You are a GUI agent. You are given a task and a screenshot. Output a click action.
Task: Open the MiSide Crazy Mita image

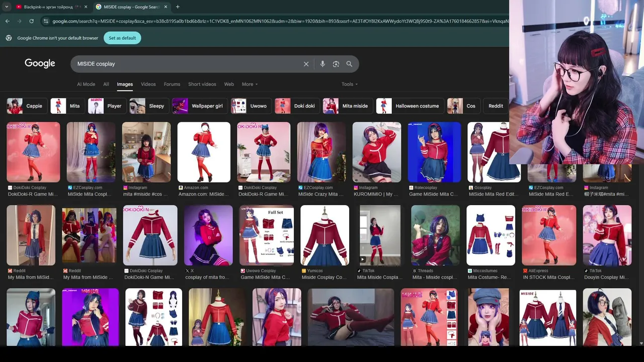coord(321,152)
